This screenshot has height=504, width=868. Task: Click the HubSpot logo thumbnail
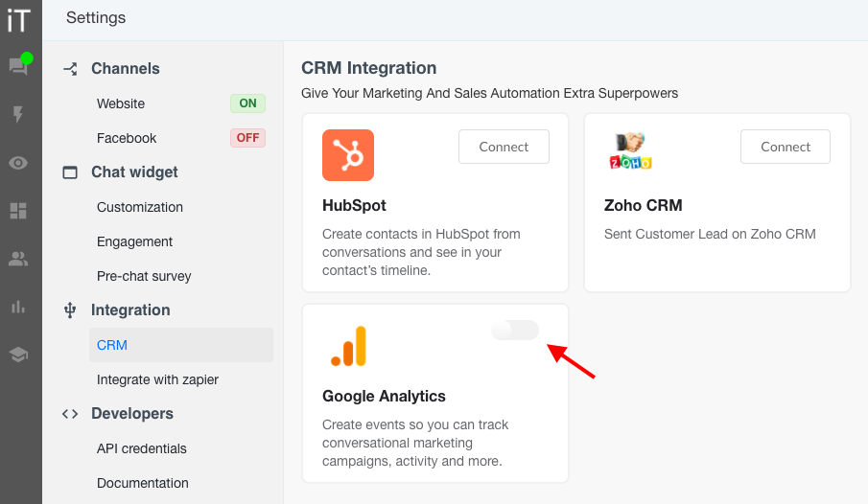tap(348, 155)
